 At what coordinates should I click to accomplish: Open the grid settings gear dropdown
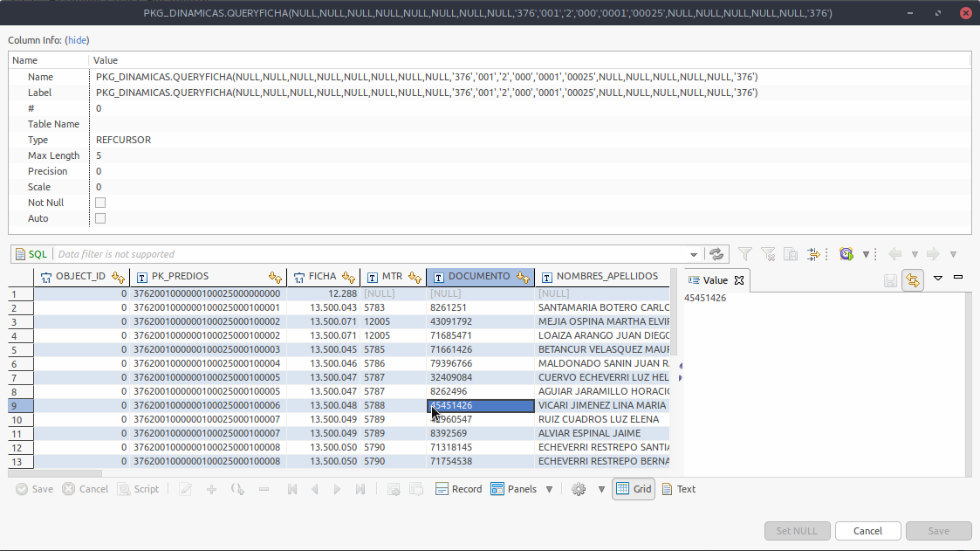tap(600, 489)
